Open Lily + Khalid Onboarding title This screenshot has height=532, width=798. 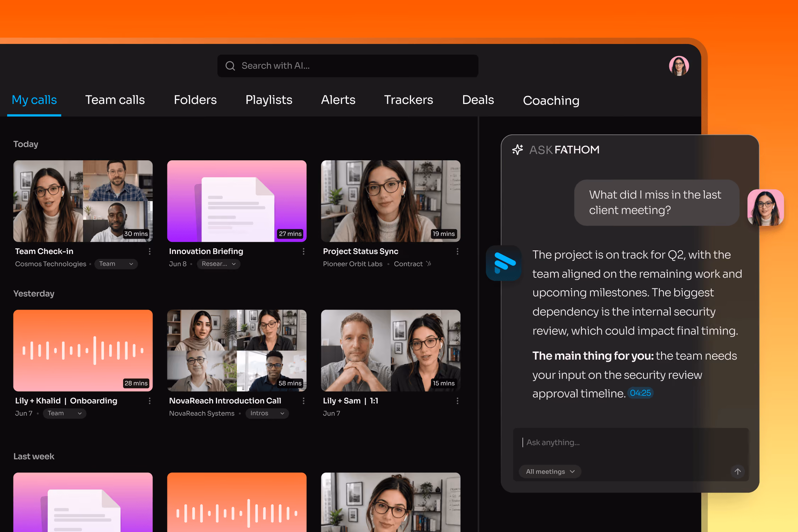point(66,401)
